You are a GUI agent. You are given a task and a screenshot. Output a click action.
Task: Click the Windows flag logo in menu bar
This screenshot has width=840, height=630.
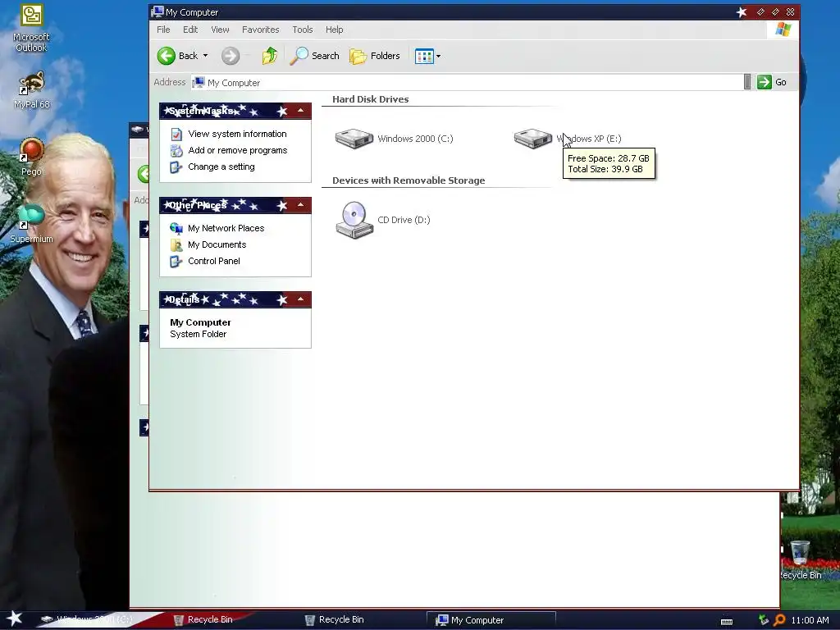coord(783,30)
